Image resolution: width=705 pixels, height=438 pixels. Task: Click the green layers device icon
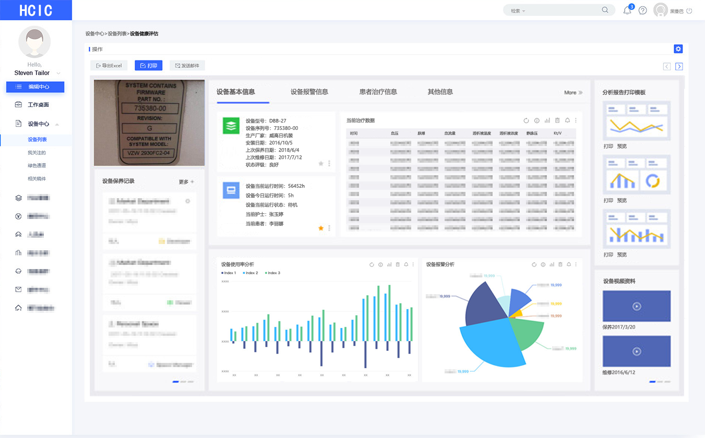[x=231, y=126]
